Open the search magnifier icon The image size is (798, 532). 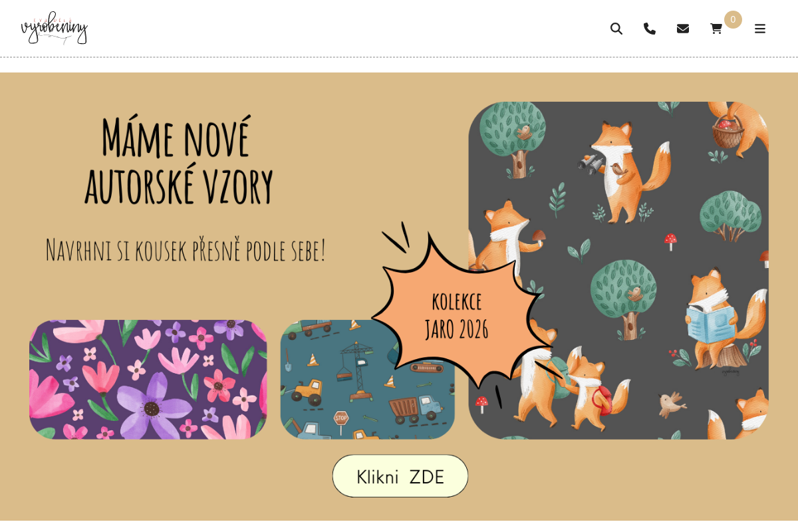pos(616,29)
